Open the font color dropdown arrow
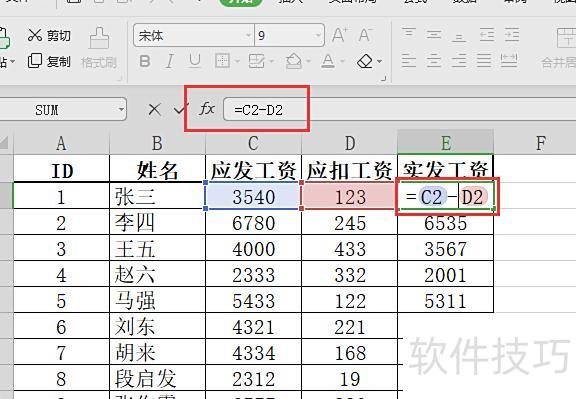This screenshot has width=576, height=399. point(342,61)
